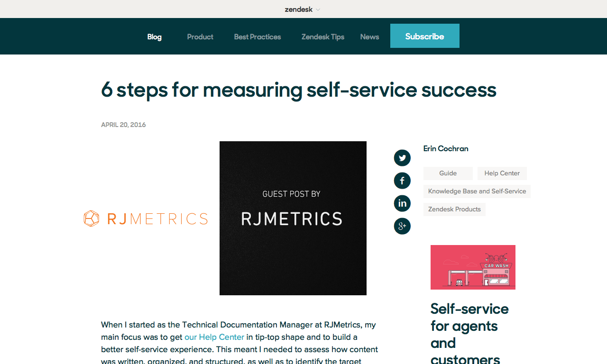This screenshot has height=364, width=607.
Task: Share the post on Facebook
Action: [x=402, y=181]
